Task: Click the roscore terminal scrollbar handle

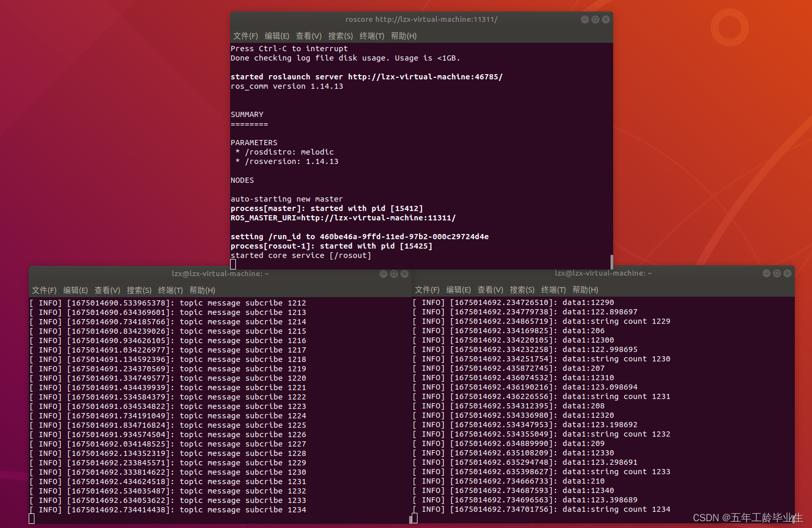Action: (x=611, y=262)
